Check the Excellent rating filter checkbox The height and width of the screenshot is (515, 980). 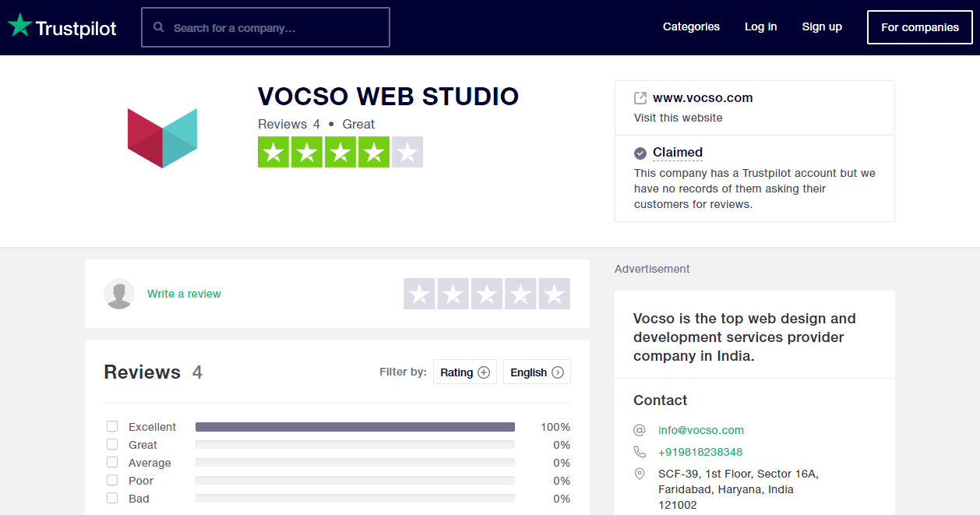click(112, 426)
